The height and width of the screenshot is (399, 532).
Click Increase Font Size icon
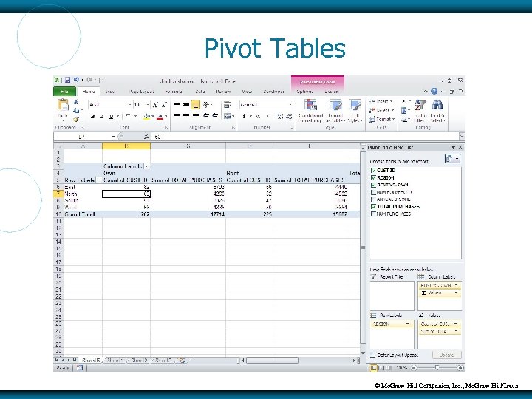click(x=155, y=105)
